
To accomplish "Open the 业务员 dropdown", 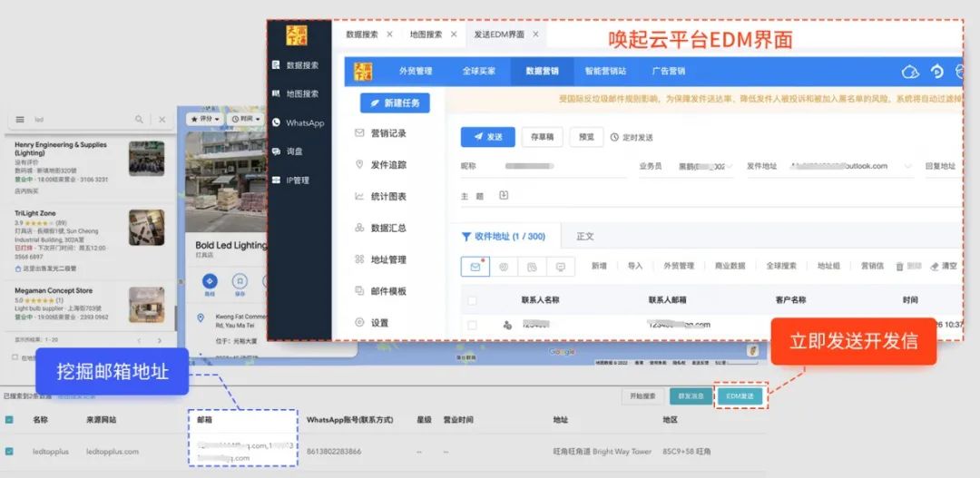I will (x=706, y=166).
